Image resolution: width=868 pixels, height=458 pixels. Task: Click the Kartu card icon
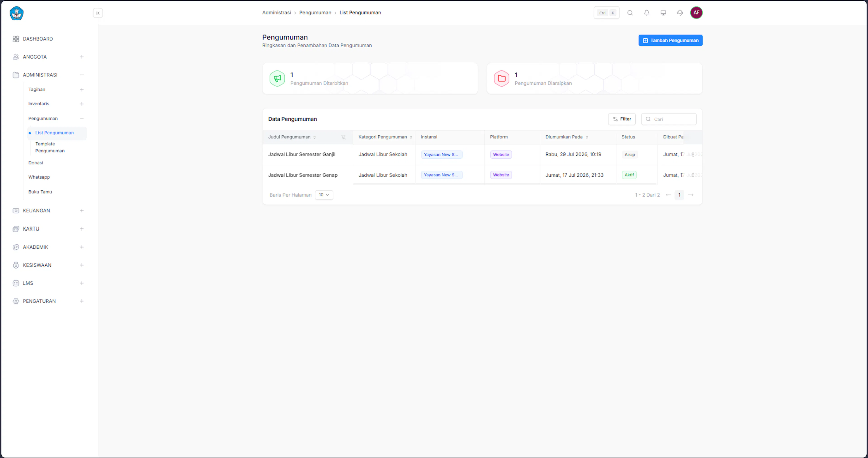[x=16, y=229]
